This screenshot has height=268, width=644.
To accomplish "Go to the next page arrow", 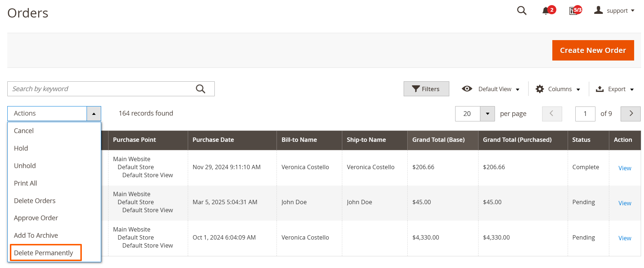I will click(x=631, y=113).
